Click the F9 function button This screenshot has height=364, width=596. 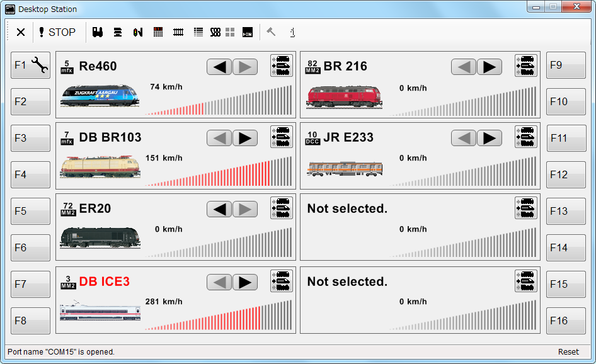click(x=566, y=65)
